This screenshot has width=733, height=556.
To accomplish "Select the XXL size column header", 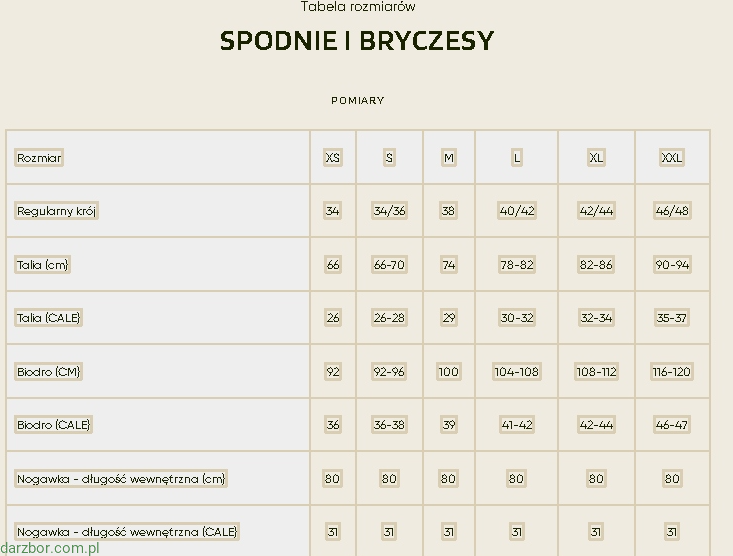I will [672, 158].
